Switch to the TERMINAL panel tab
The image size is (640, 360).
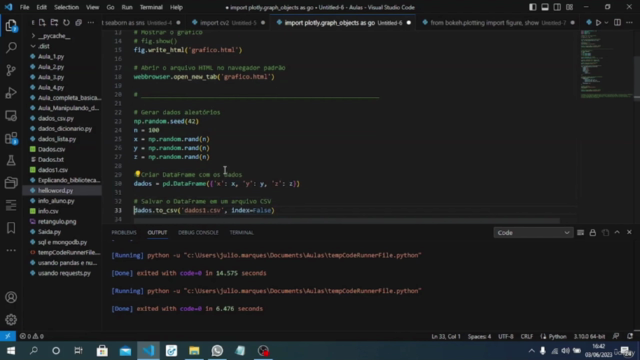click(241, 233)
